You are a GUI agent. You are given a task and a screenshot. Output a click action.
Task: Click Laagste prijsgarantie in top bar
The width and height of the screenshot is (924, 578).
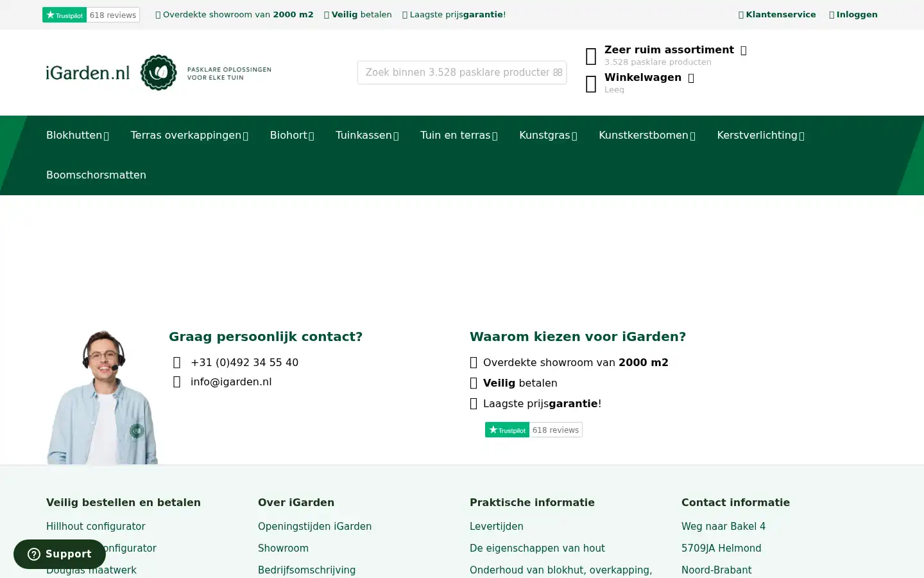click(x=454, y=15)
